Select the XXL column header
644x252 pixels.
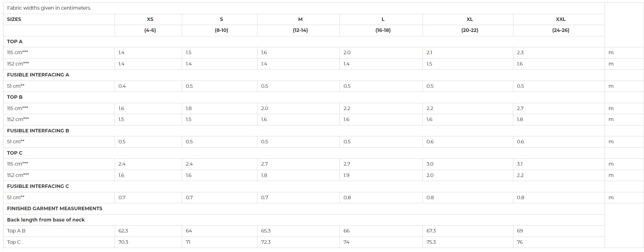[x=560, y=19]
